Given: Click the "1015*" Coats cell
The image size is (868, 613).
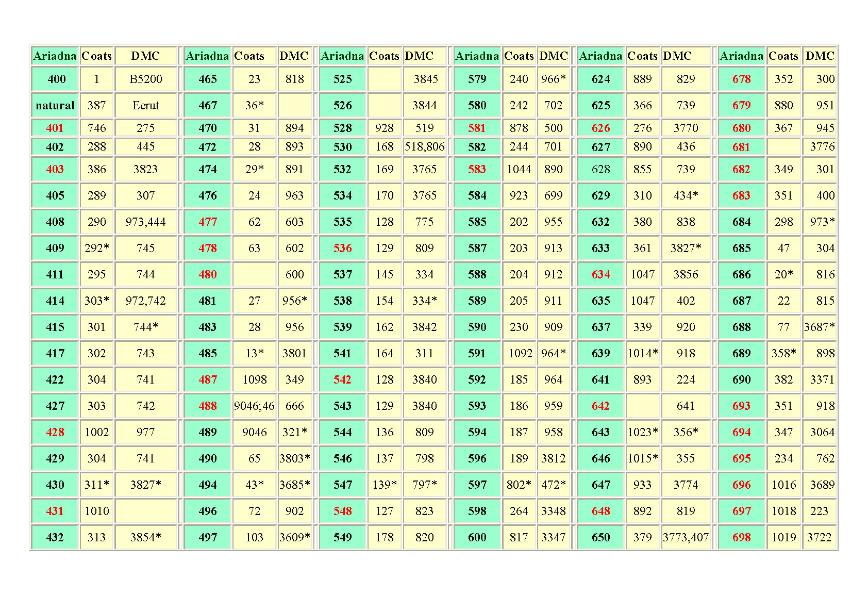Looking at the screenshot, I should click(x=643, y=459).
